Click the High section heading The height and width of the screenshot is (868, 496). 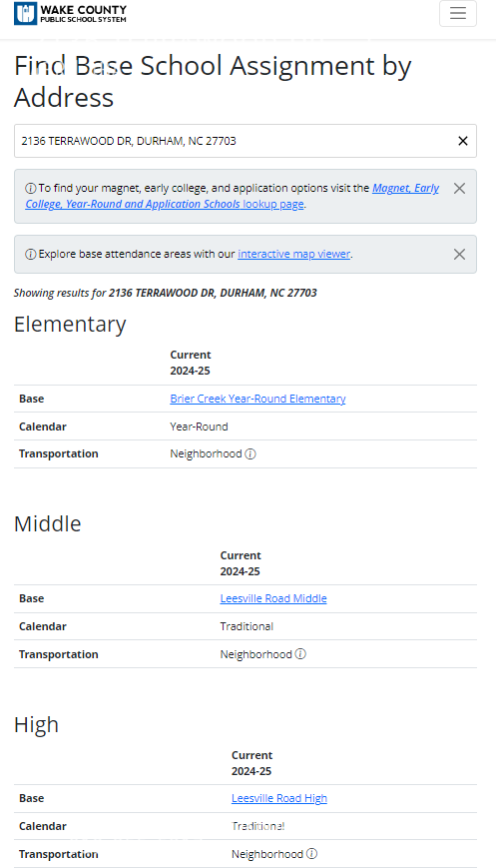click(36, 724)
